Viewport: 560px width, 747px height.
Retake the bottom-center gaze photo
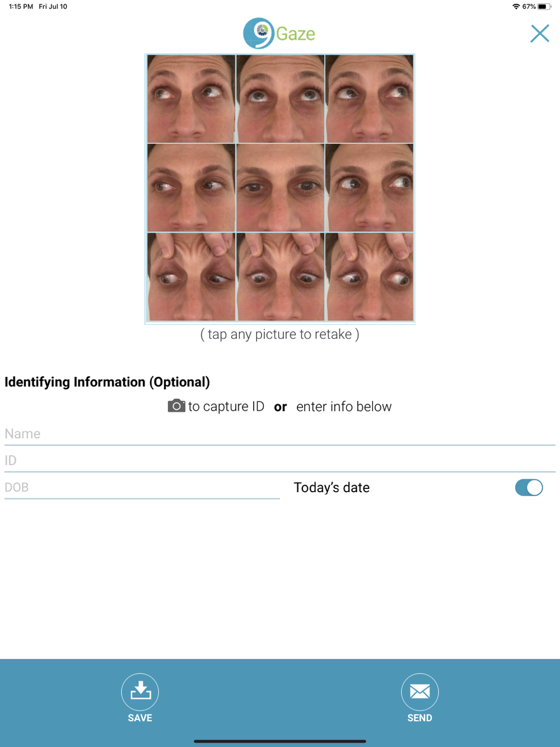tap(280, 277)
